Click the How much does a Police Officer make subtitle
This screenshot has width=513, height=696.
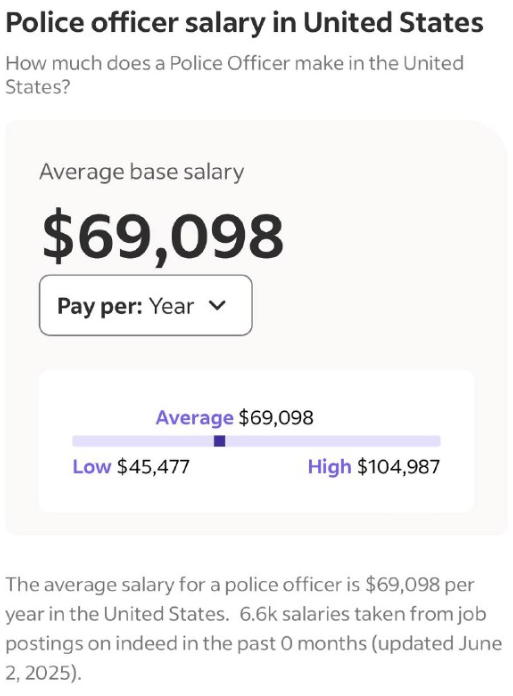coord(234,75)
